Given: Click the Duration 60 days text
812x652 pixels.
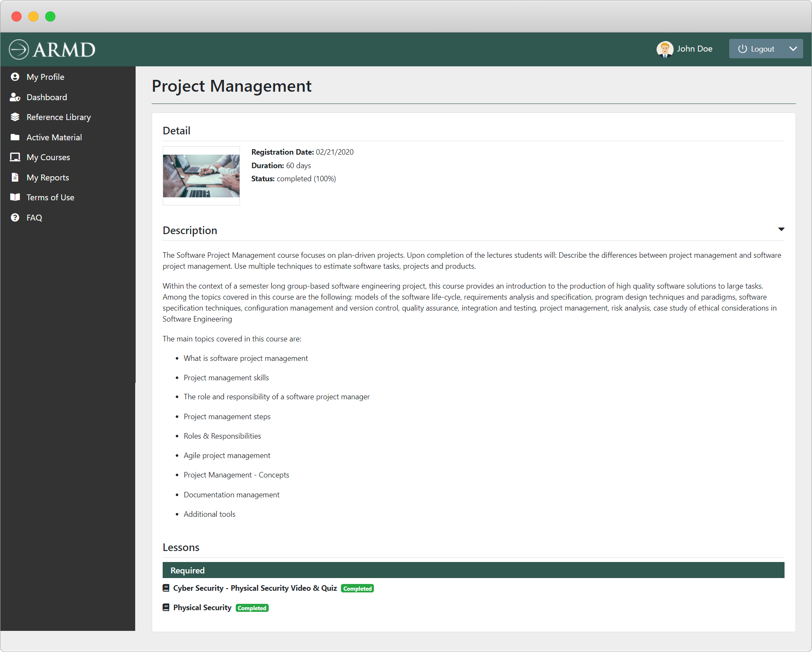Looking at the screenshot, I should click(x=281, y=166).
